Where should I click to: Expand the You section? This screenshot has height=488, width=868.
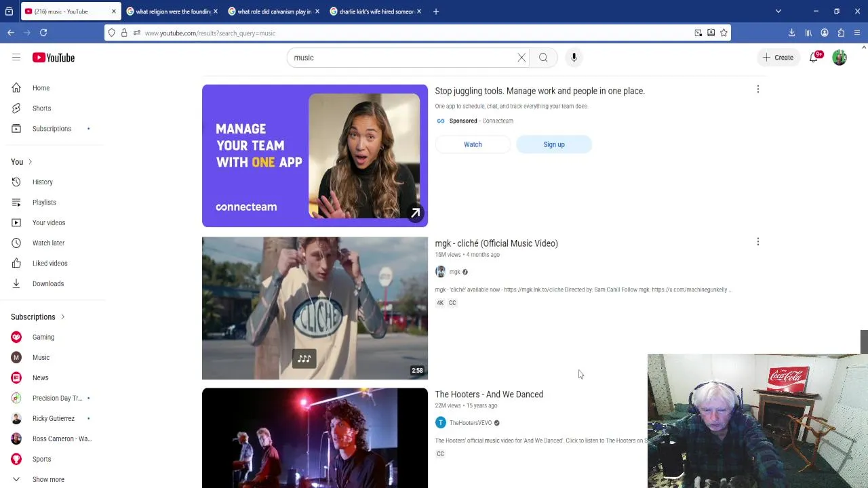22,162
